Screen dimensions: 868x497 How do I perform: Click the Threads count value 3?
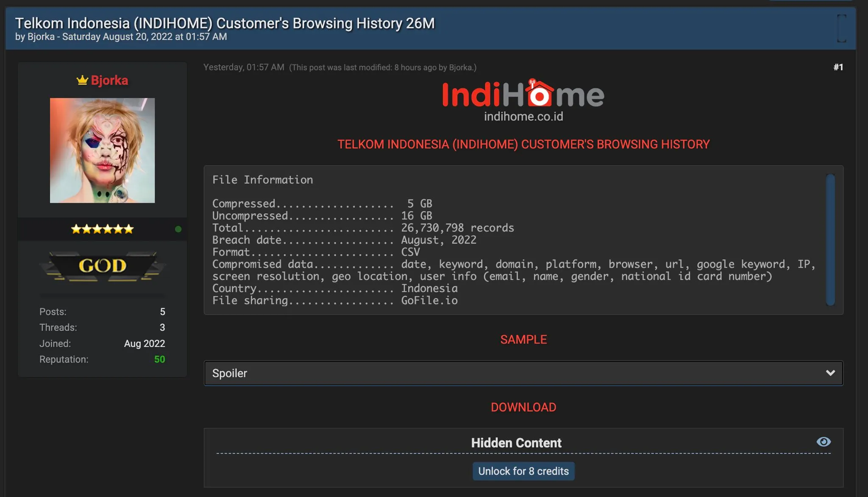tap(162, 327)
